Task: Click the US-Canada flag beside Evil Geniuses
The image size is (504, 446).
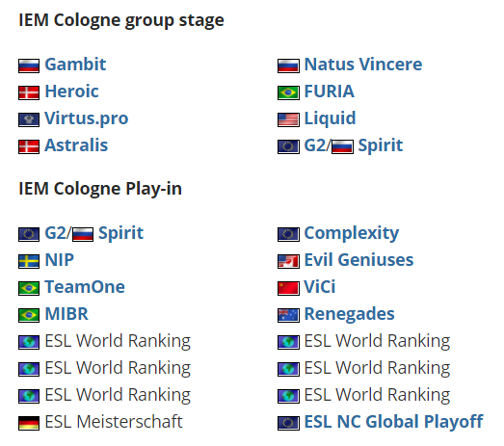Action: (288, 261)
